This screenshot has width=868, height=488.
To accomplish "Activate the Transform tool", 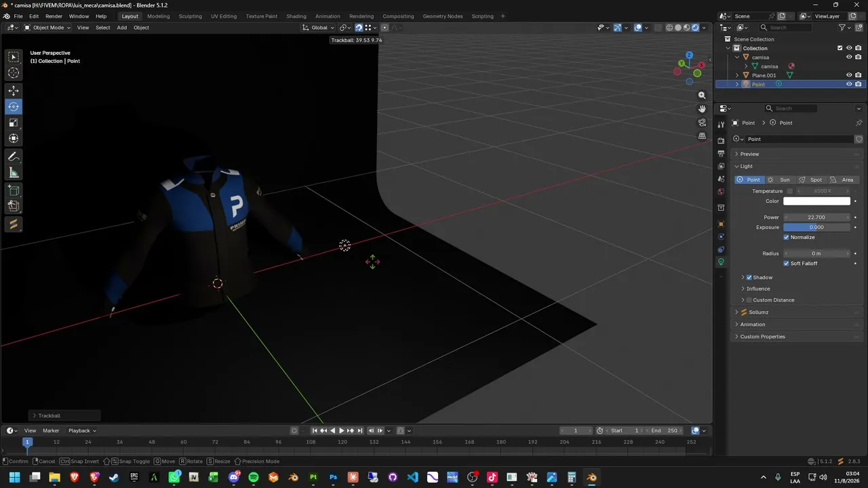I will 14,138.
